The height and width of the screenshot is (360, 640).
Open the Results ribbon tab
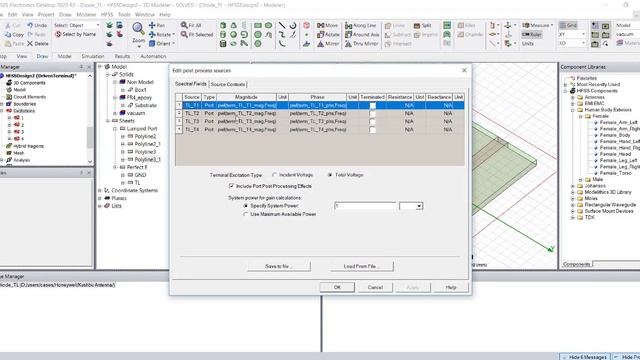pyautogui.click(x=122, y=56)
